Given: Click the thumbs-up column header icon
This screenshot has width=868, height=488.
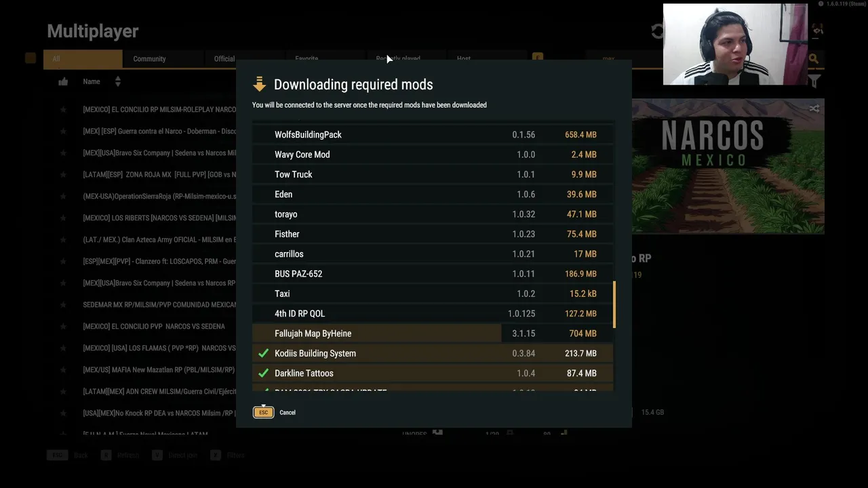Looking at the screenshot, I should [x=63, y=81].
